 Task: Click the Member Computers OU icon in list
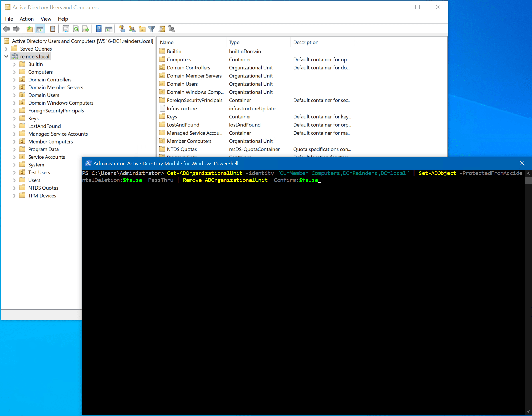162,141
